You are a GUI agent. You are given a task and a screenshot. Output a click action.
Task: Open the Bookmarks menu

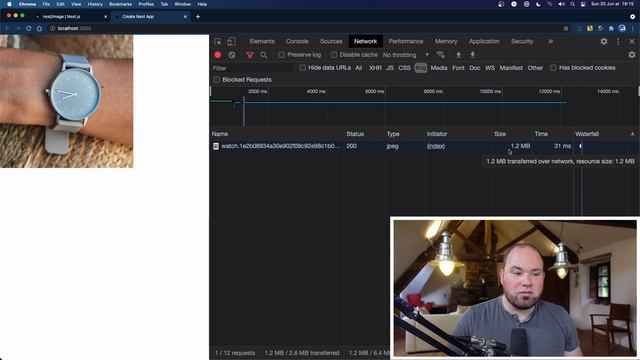[x=120, y=4]
